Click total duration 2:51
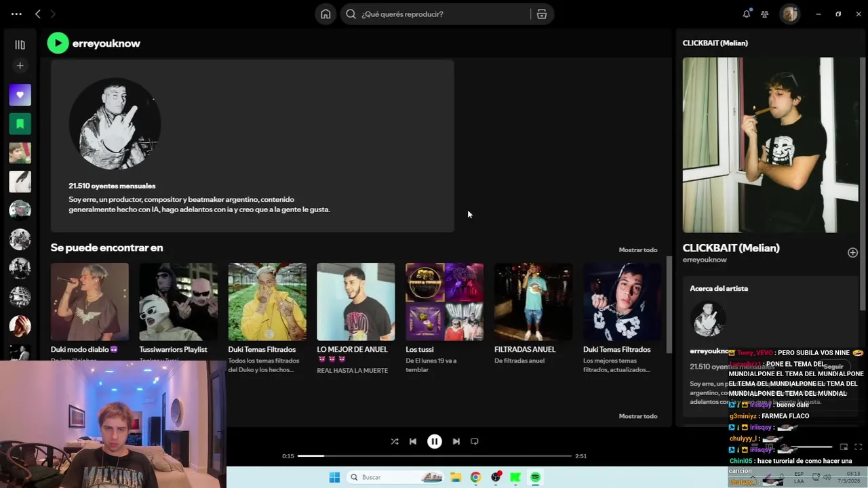Viewport: 868px width, 488px height. [x=581, y=456]
